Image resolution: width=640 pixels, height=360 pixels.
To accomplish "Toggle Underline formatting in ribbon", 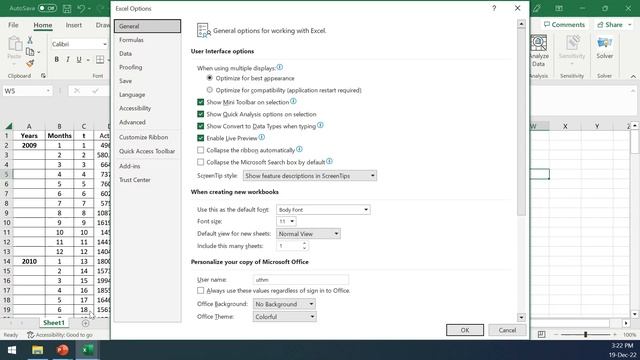I will tap(79, 60).
